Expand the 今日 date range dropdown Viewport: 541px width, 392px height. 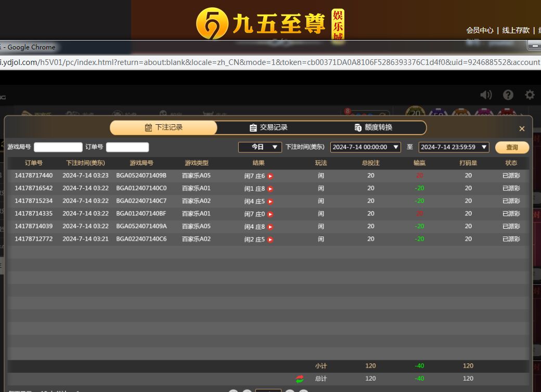coord(260,147)
